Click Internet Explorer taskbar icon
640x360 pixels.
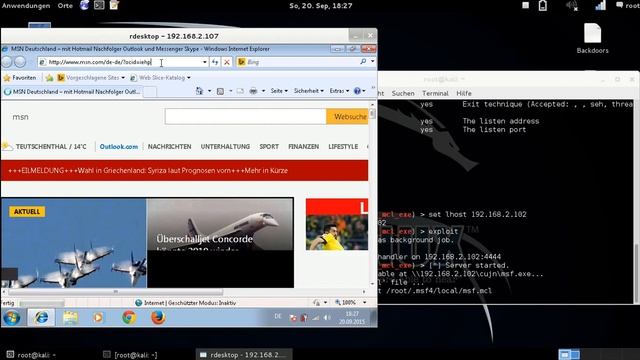[41, 318]
